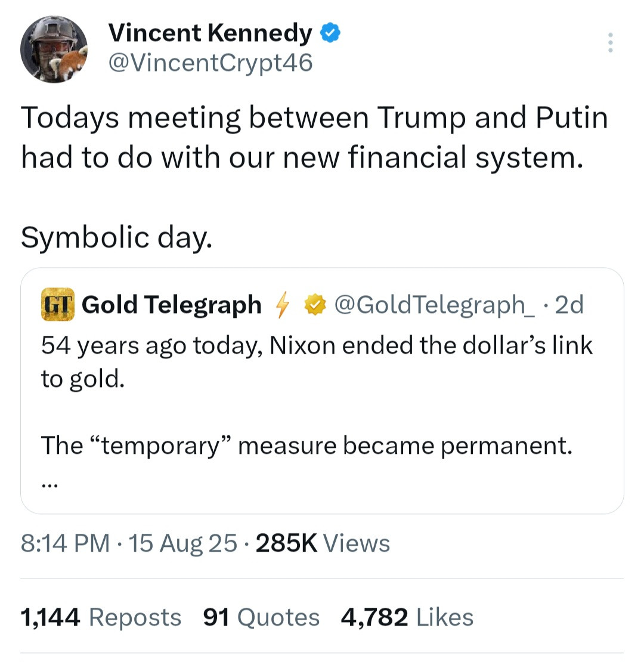This screenshot has height=662, width=644.
Task: Expand the quoted post's trailing ellipsis
Action: point(49,485)
